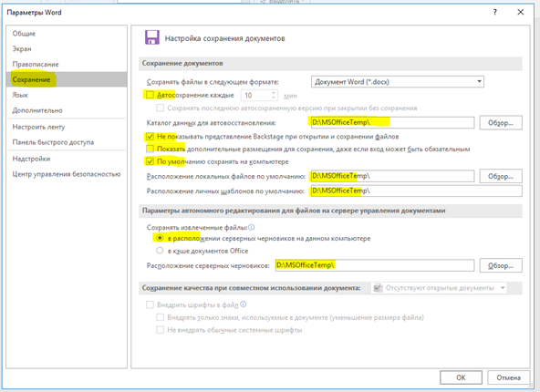Click info icon next to 'Сохранять извлеченные файлы'
540x392 pixels.
point(252,228)
